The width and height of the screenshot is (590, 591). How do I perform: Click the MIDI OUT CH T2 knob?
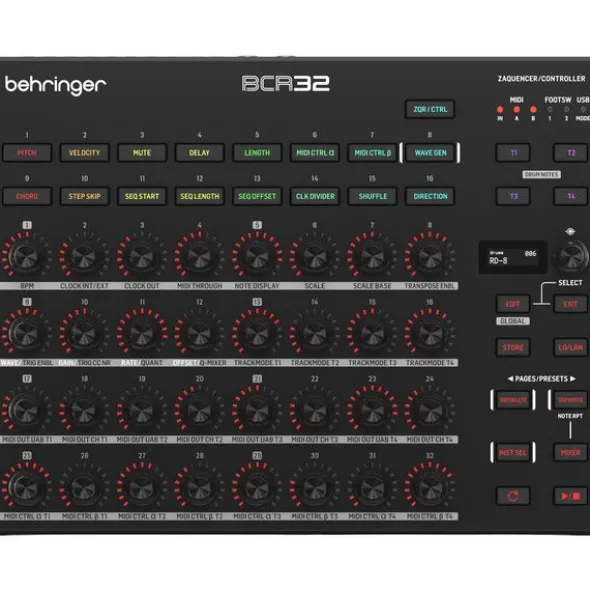199,410
